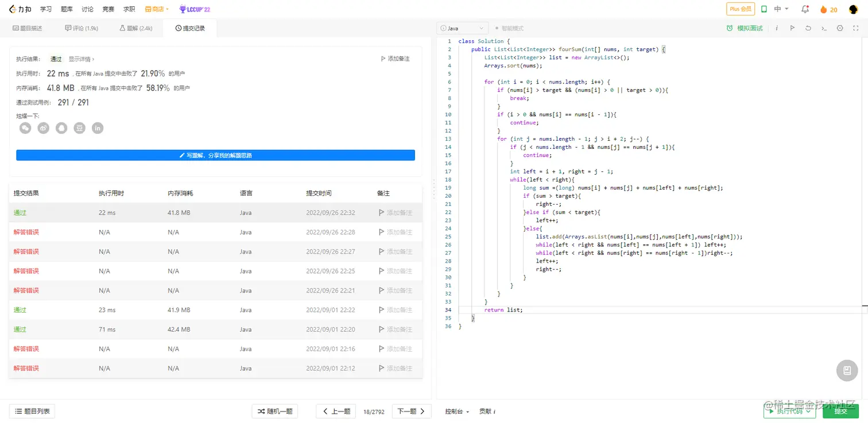868x423 pixels.
Task: Share result to WeChat
Action: (x=25, y=128)
